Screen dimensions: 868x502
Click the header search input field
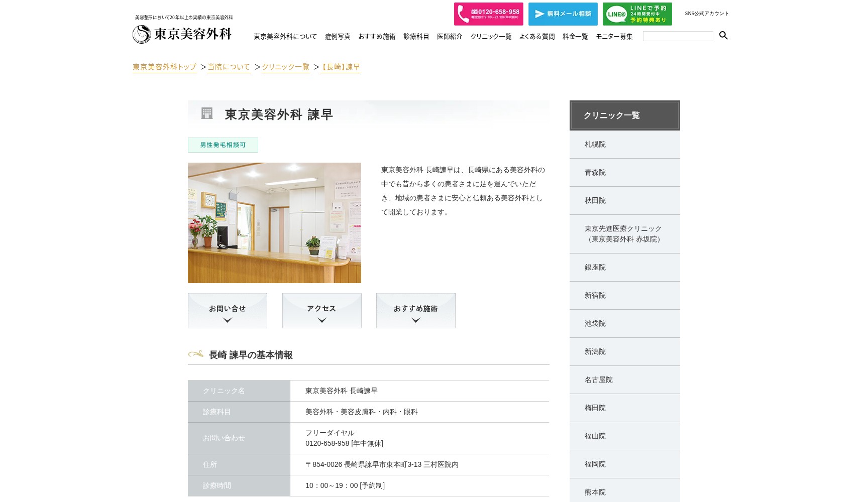(678, 36)
